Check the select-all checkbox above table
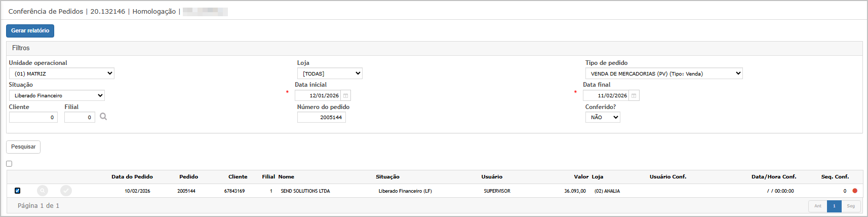868x217 pixels. [x=9, y=164]
